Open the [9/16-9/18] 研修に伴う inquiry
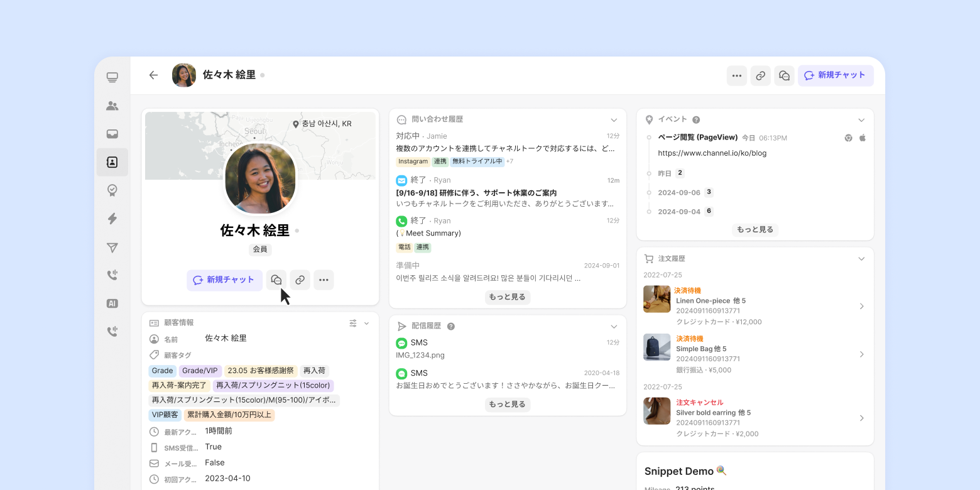Image resolution: width=980 pixels, height=490 pixels. 508,192
